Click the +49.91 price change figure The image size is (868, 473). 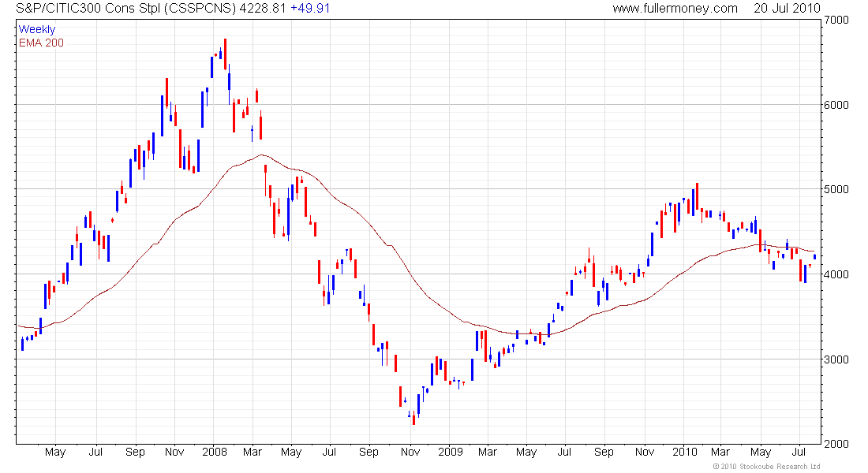tap(310, 9)
